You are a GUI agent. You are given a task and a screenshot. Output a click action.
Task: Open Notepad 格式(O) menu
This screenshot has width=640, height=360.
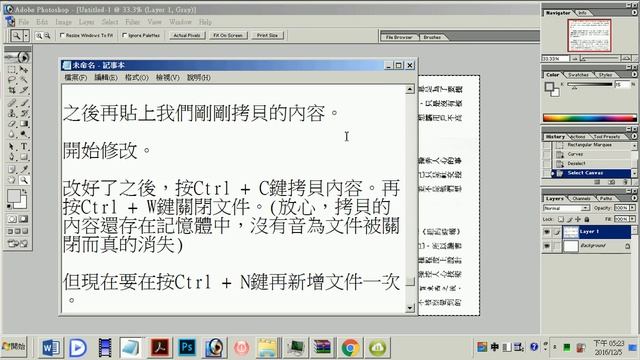137,78
